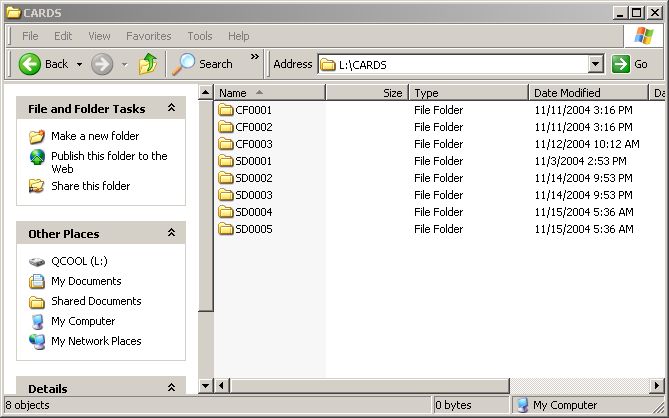
Task: Click the Up folder icon
Action: tap(148, 64)
